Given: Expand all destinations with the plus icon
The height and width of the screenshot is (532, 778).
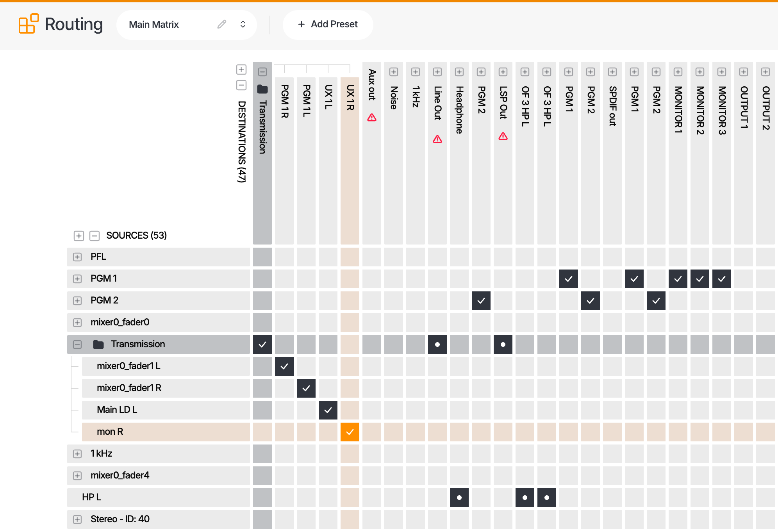Looking at the screenshot, I should pos(241,70).
